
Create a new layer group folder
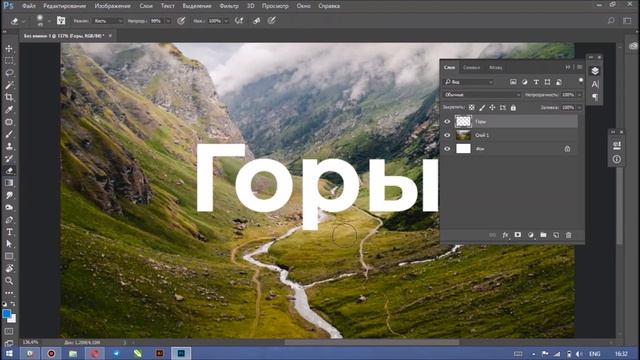pos(543,235)
